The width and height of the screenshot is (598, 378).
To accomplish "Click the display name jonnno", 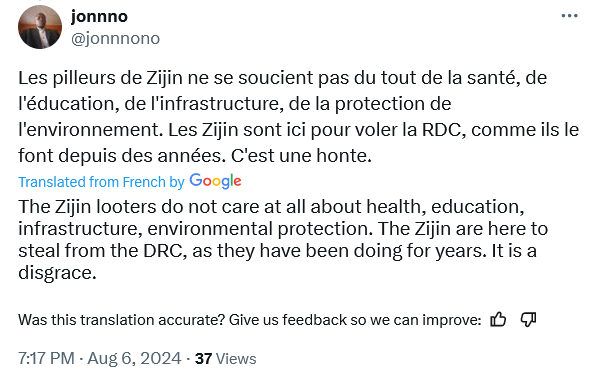I will click(x=99, y=16).
